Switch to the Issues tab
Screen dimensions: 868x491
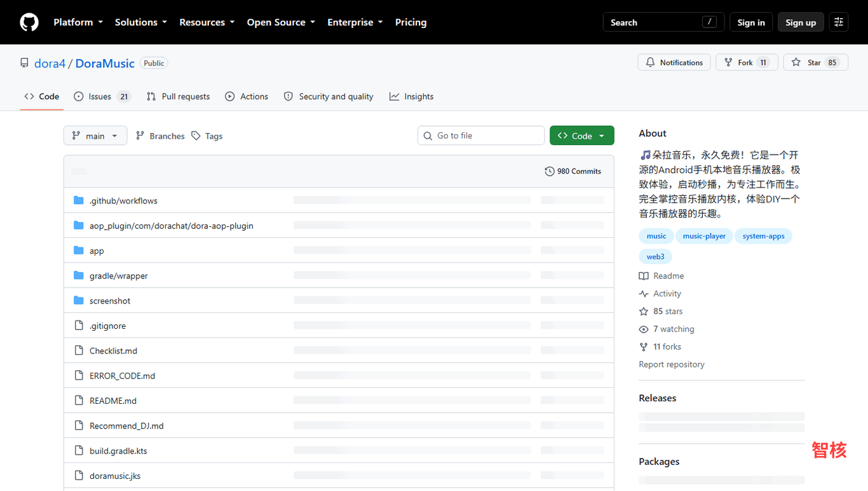[x=102, y=97]
